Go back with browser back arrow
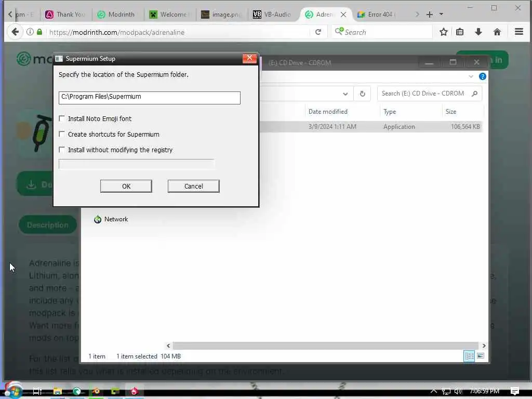532x399 pixels. [15, 32]
